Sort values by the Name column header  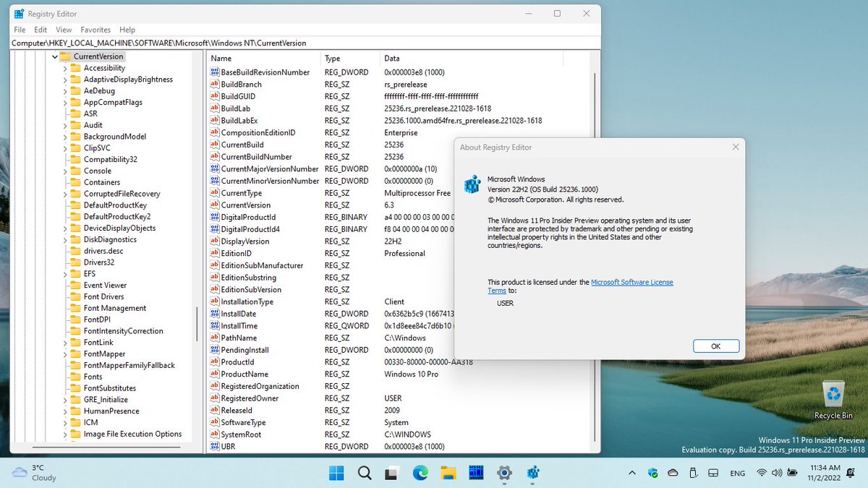(x=263, y=59)
